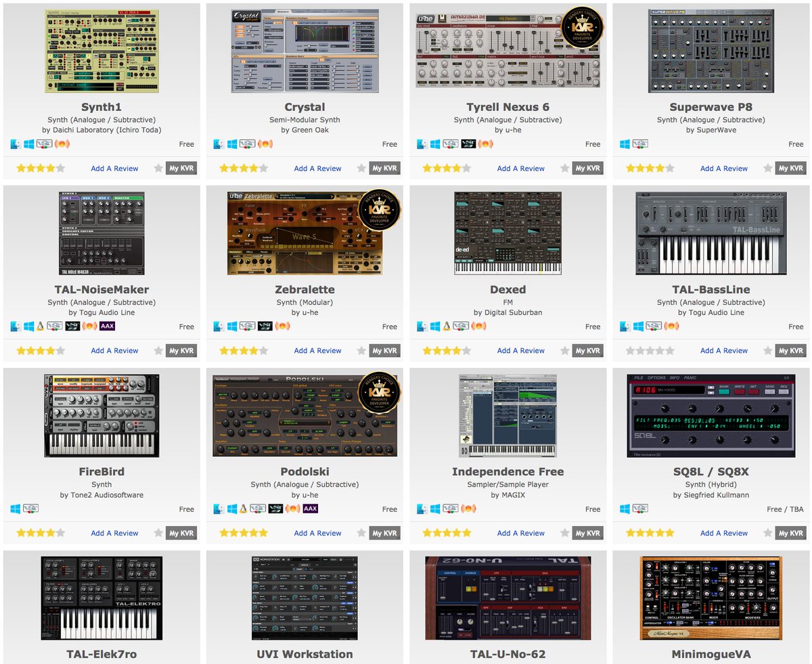Click the Linux penguin icon on Dexed card
The image size is (812, 664).
[x=447, y=327]
